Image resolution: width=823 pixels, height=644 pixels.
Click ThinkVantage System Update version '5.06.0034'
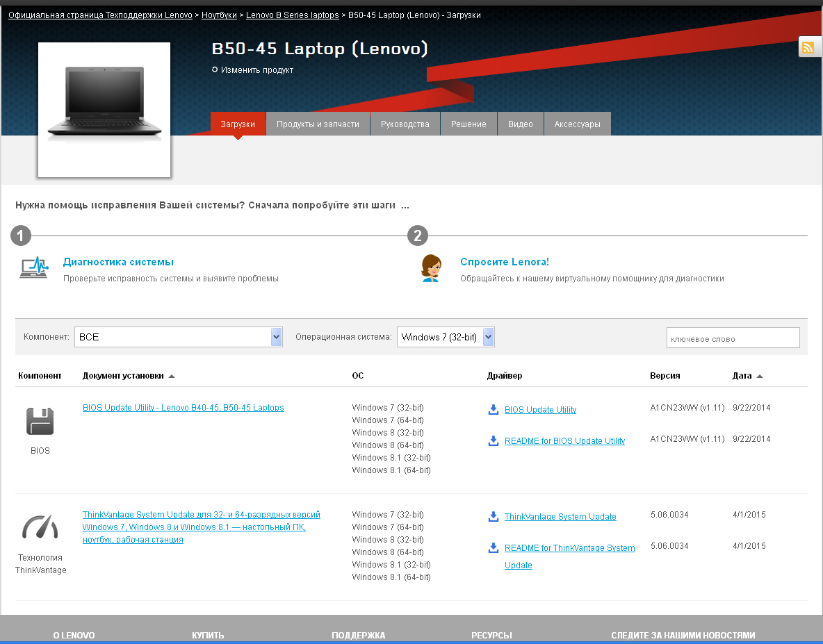click(669, 515)
